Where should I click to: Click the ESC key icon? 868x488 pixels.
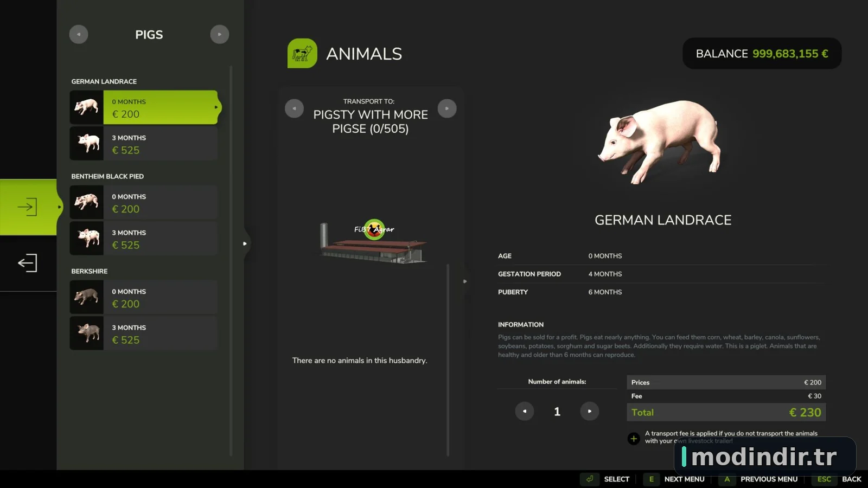tap(824, 479)
